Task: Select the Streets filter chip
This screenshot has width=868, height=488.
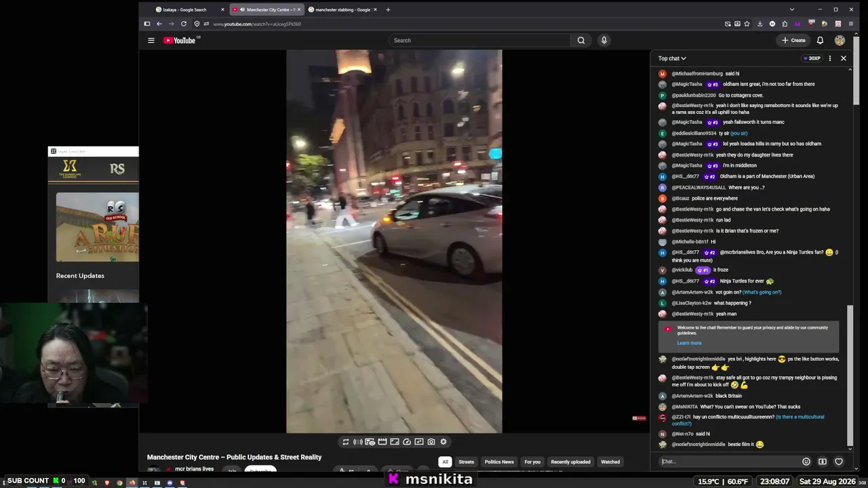Action: 467,462
